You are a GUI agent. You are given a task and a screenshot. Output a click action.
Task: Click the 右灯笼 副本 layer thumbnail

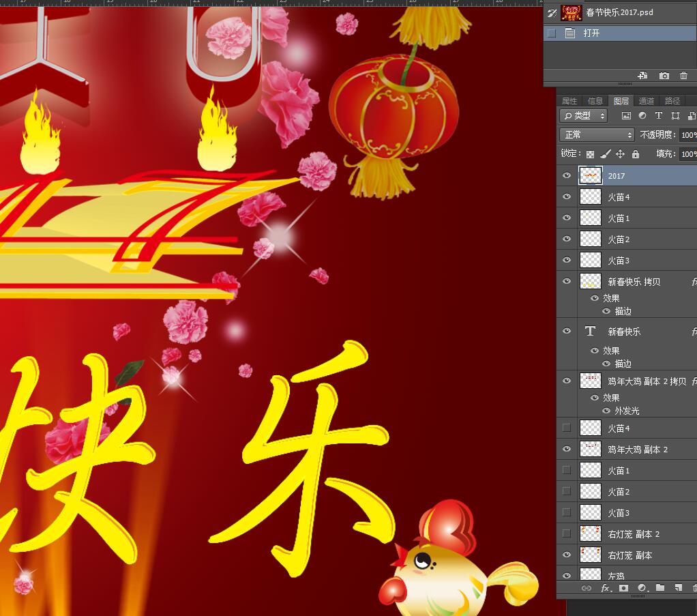[x=591, y=555]
